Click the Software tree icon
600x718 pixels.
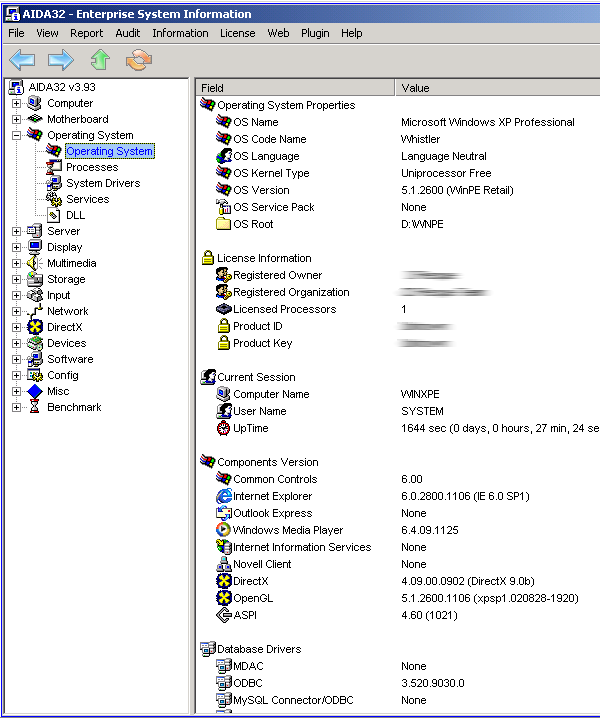tap(34, 359)
